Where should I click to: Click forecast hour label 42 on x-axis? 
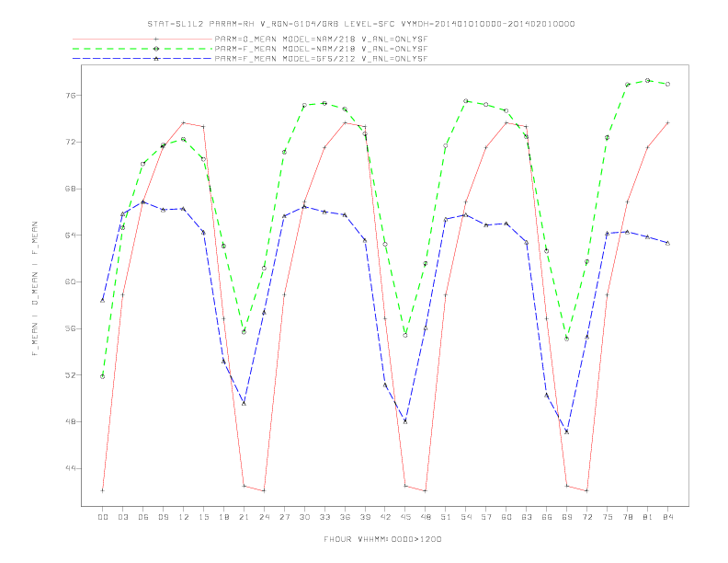click(385, 517)
